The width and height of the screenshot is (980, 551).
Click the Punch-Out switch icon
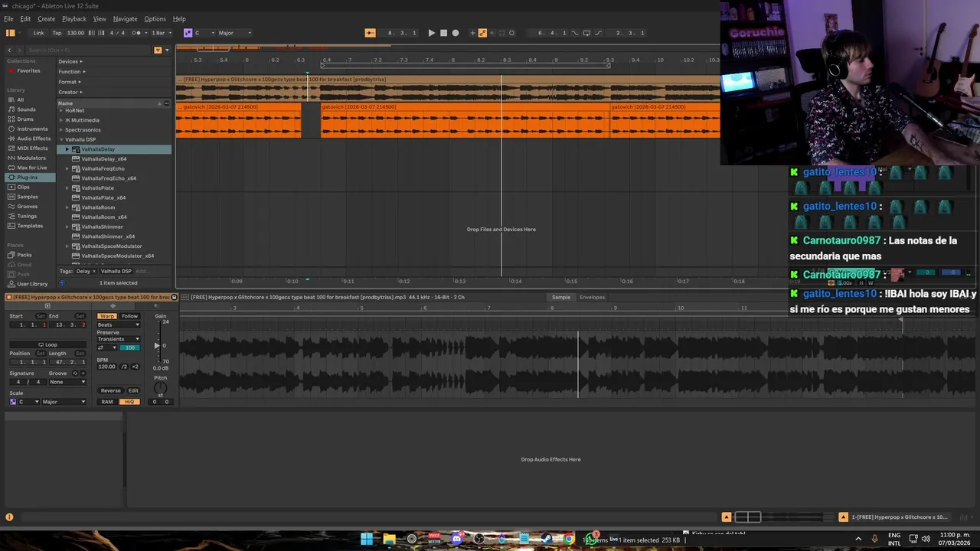click(598, 33)
